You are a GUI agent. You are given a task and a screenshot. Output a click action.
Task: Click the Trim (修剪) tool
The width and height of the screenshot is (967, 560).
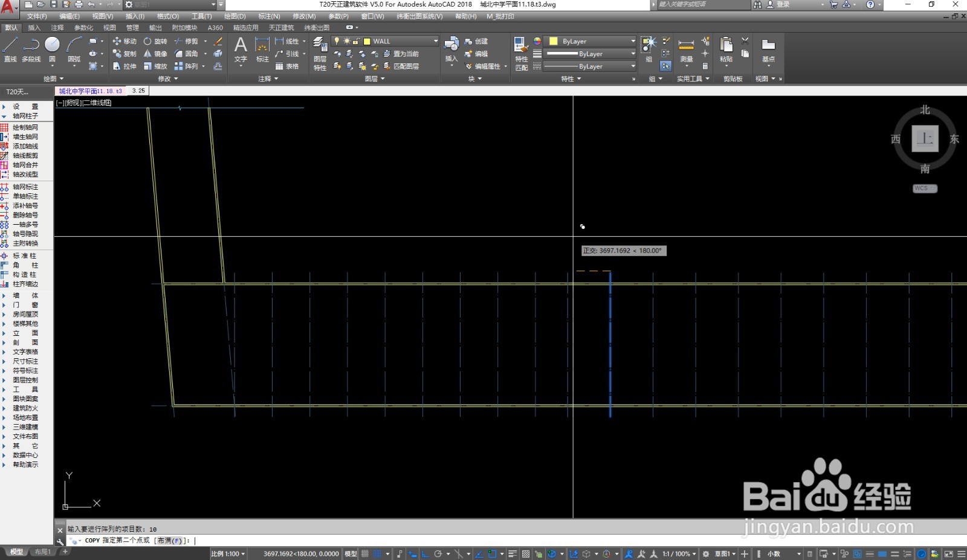click(187, 41)
